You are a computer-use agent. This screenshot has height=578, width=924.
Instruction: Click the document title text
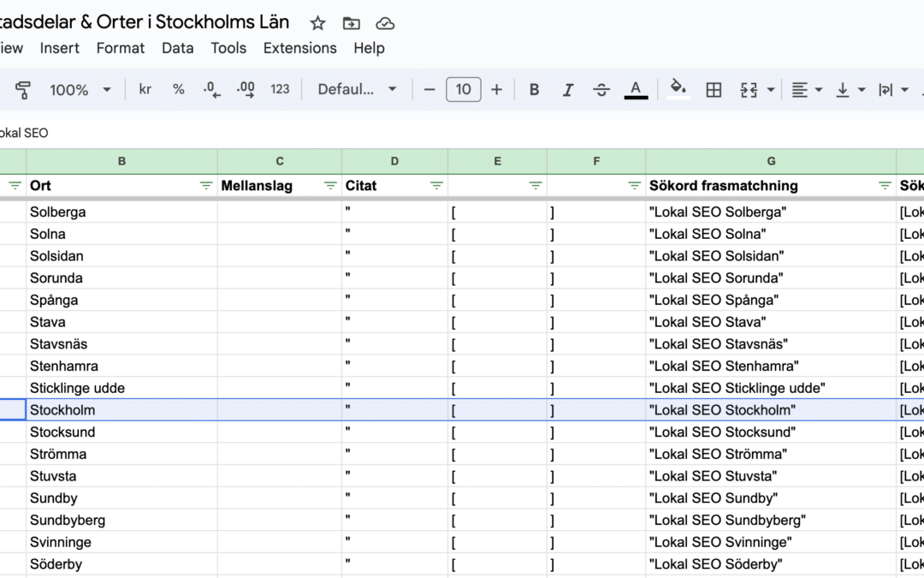point(144,21)
